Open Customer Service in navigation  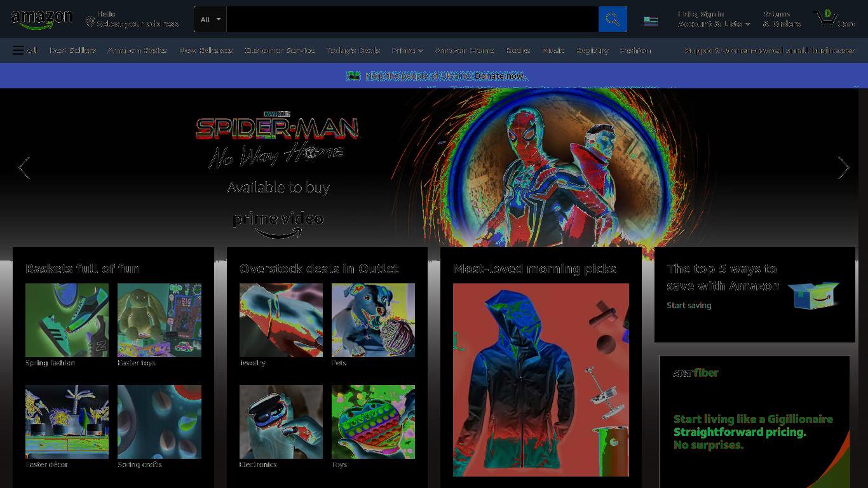280,50
